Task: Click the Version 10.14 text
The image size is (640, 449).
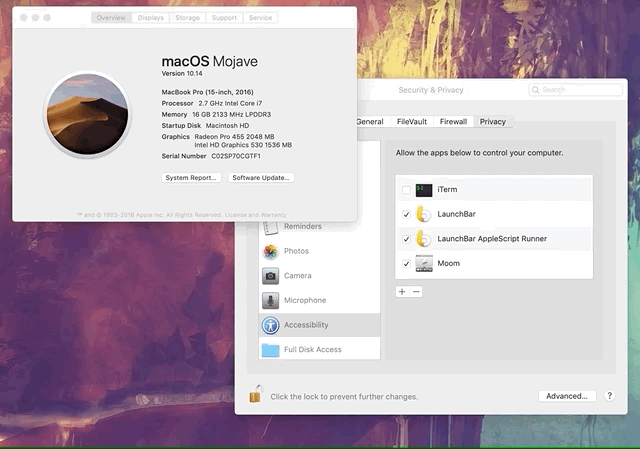Action: [182, 74]
